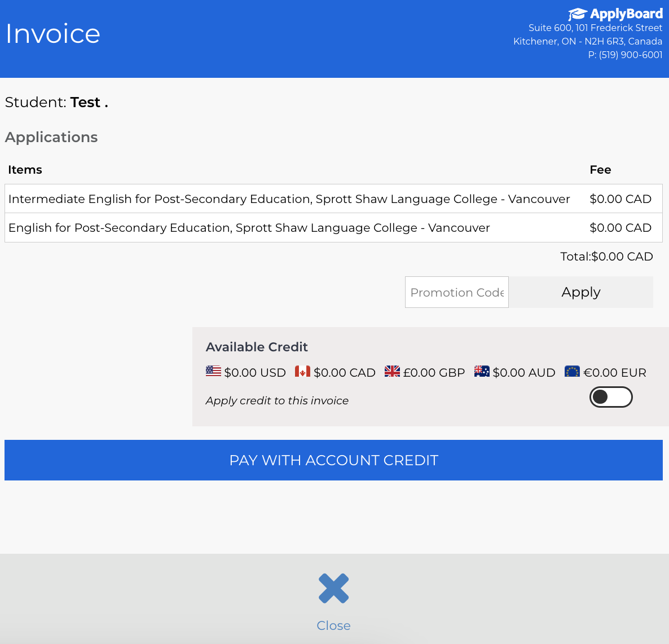Click the Close link below the X
The width and height of the screenshot is (669, 644).
pyautogui.click(x=333, y=625)
